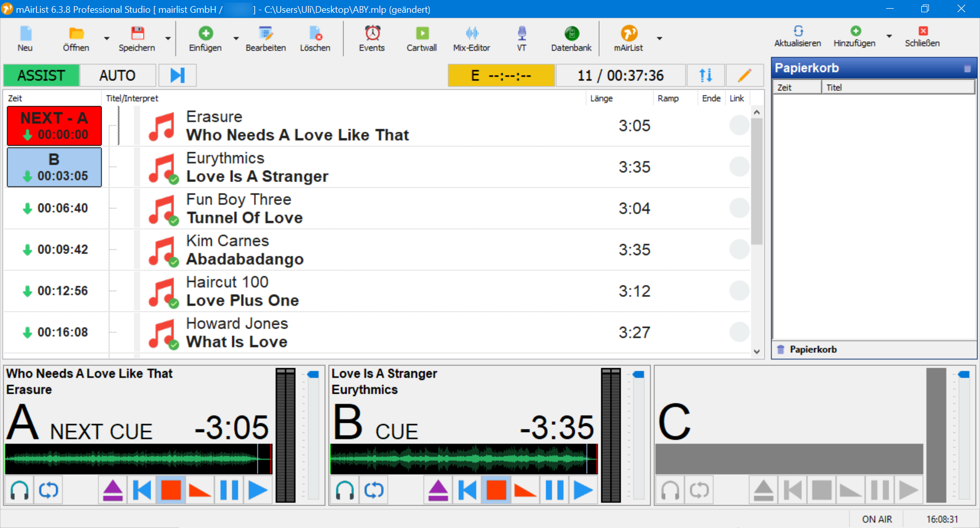Viewport: 980px width, 528px height.
Task: Open the Datenbank database
Action: click(x=571, y=39)
